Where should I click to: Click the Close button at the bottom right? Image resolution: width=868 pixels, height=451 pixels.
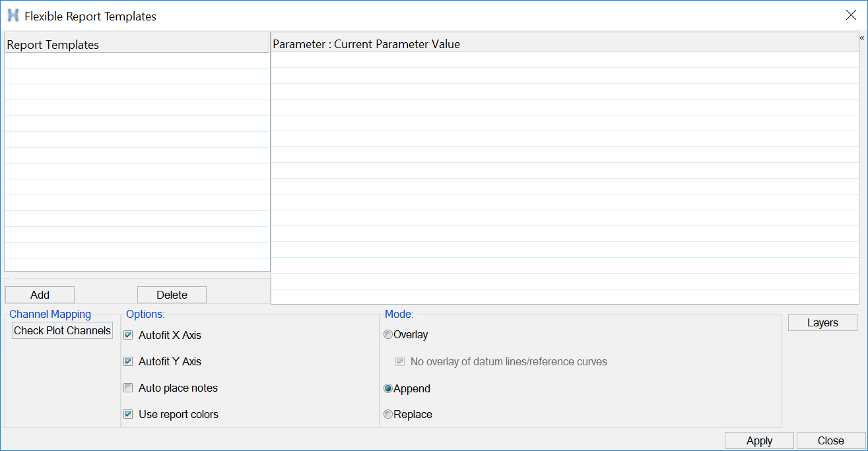830,441
